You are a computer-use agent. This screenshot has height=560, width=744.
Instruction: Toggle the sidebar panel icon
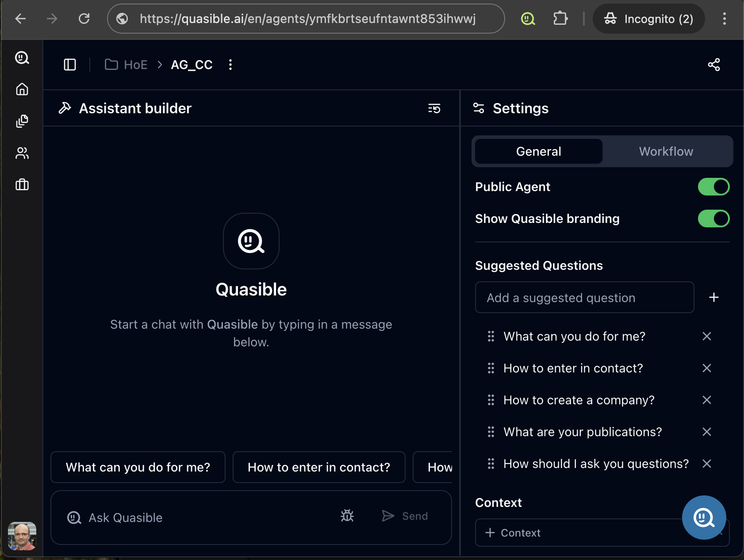click(70, 65)
